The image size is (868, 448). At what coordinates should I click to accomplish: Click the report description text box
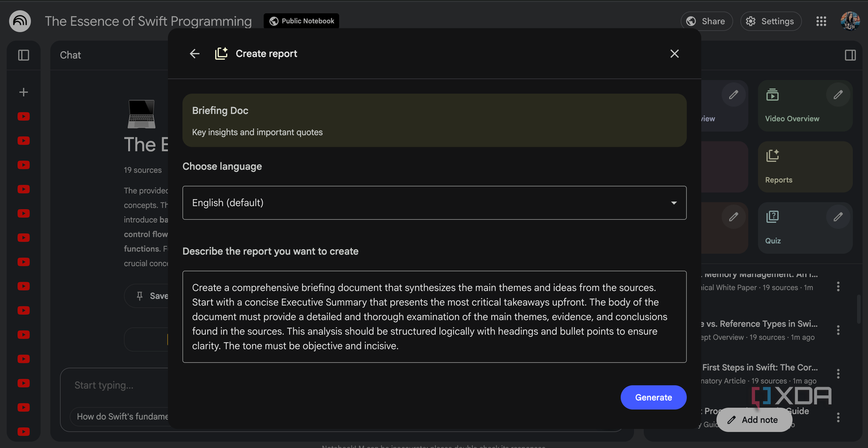tap(435, 317)
